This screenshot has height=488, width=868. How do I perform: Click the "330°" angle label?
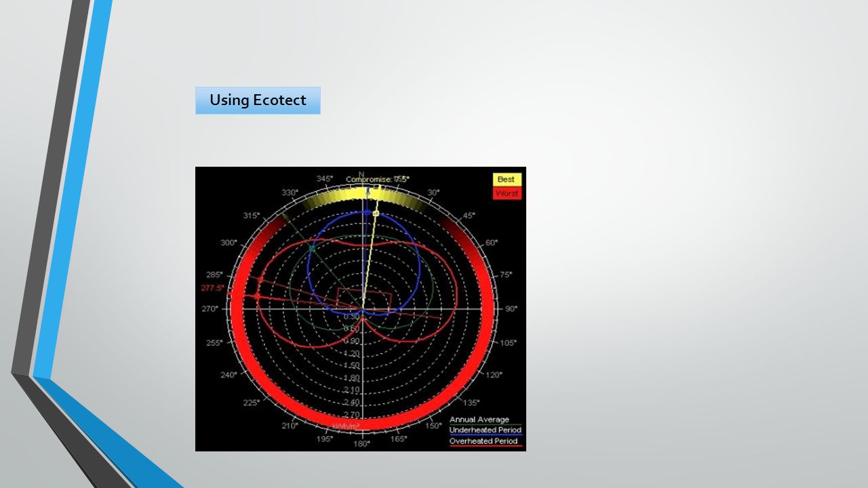point(290,192)
